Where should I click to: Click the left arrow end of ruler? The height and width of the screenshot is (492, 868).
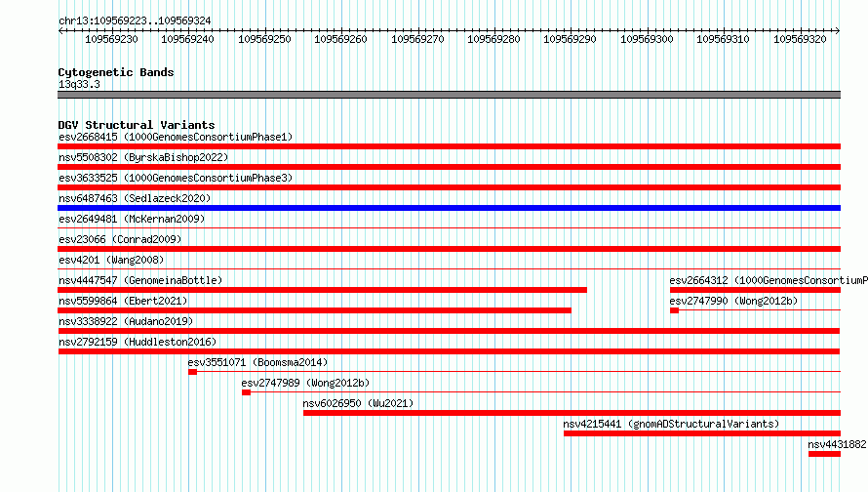[x=60, y=31]
